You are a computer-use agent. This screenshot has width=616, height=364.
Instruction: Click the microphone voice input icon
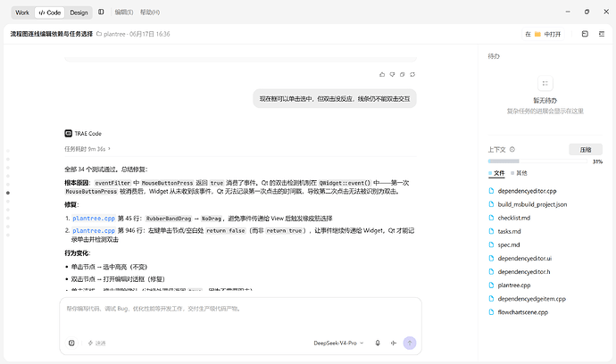[x=378, y=343]
